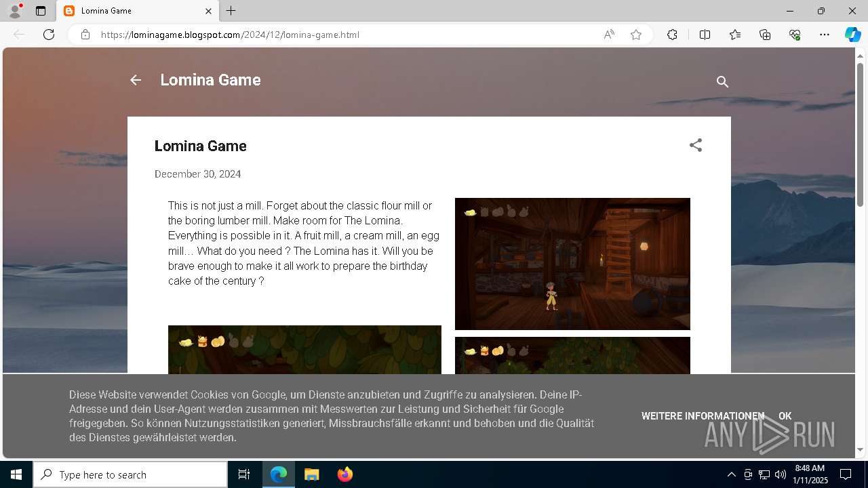Launch Firefox from the taskbar
This screenshot has height=488, width=868.
pos(344,474)
